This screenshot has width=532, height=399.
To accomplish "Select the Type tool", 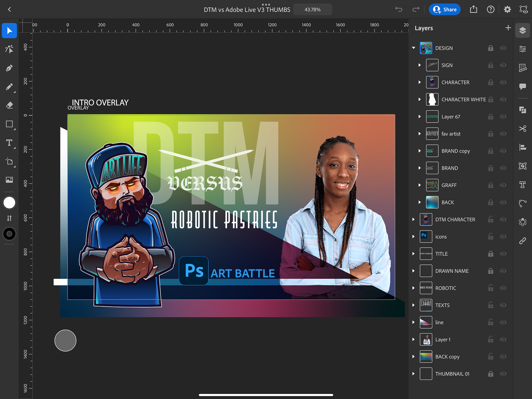I will pos(9,143).
